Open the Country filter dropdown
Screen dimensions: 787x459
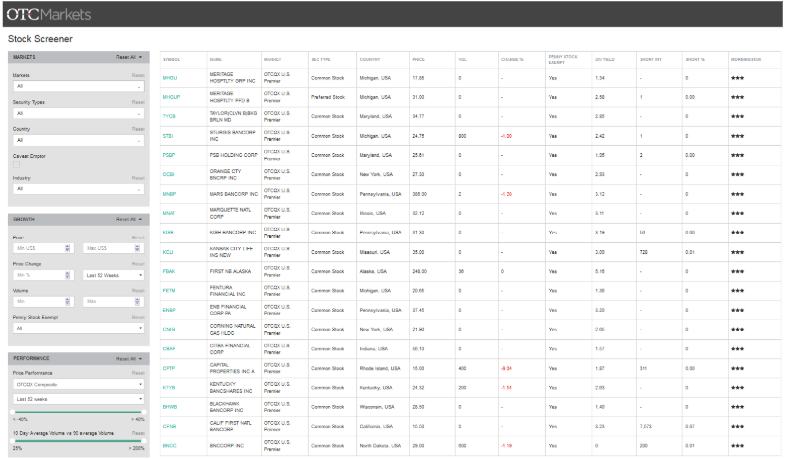pos(78,140)
